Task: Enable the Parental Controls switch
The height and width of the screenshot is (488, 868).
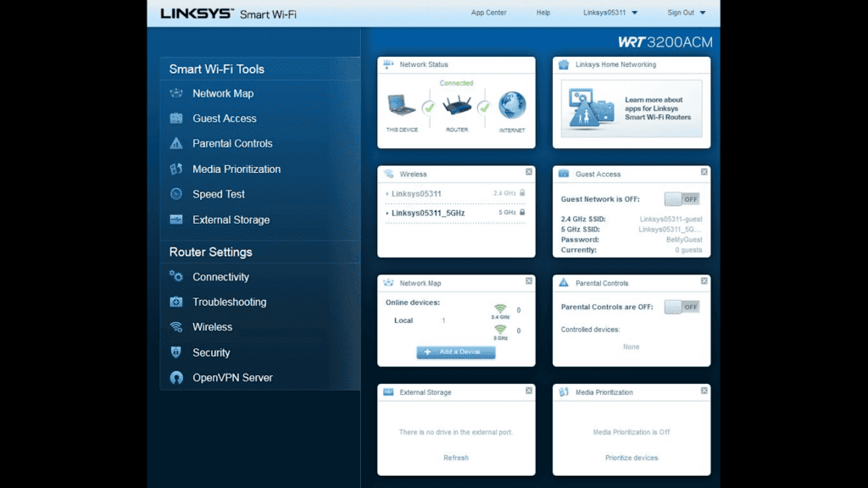Action: (682, 306)
